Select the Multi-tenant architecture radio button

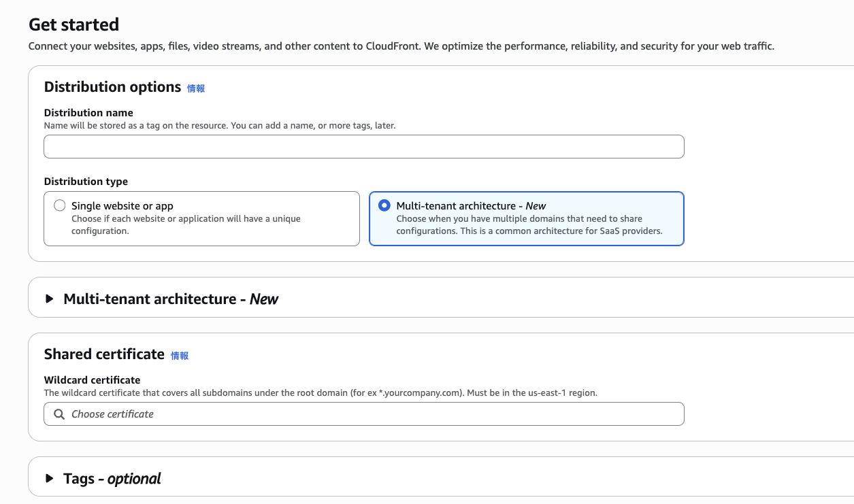384,205
